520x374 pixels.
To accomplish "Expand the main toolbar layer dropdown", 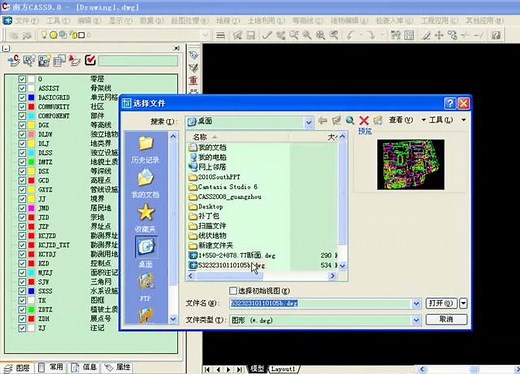I will click(206, 35).
